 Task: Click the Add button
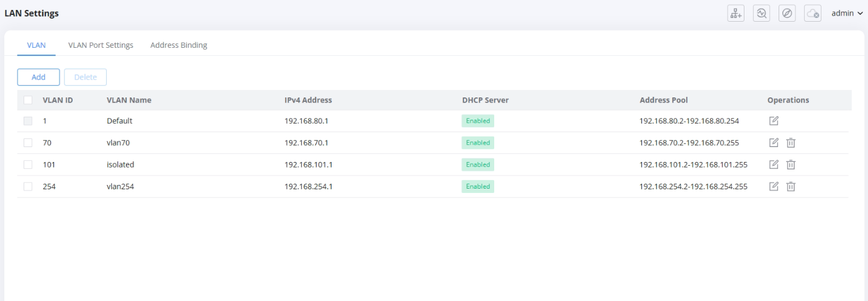pos(38,77)
